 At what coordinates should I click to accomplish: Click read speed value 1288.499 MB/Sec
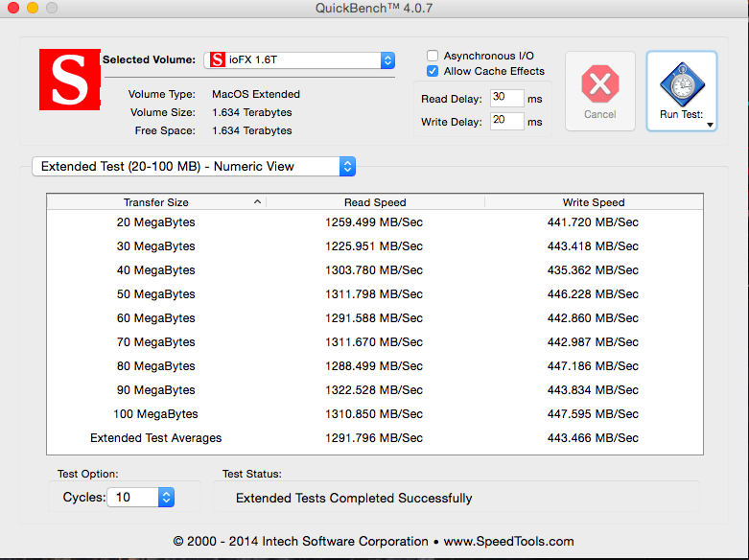pyautogui.click(x=374, y=366)
